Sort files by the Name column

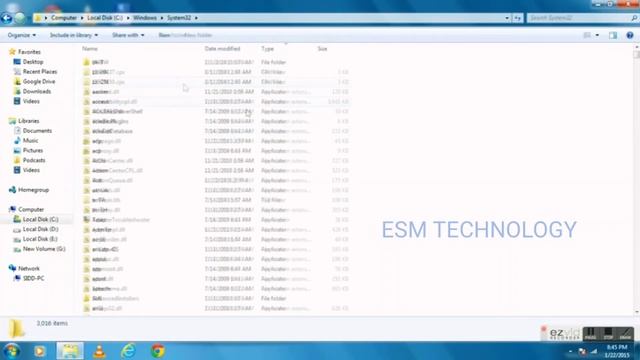pyautogui.click(x=90, y=49)
